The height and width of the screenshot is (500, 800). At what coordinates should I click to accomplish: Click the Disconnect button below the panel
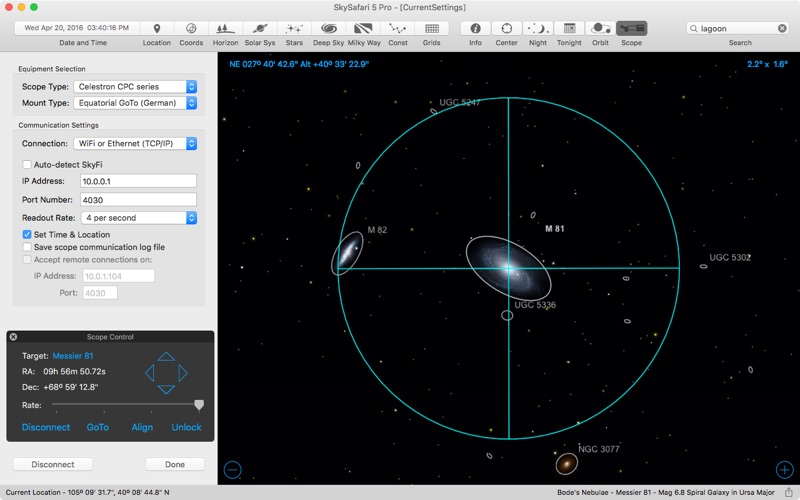pos(53,464)
